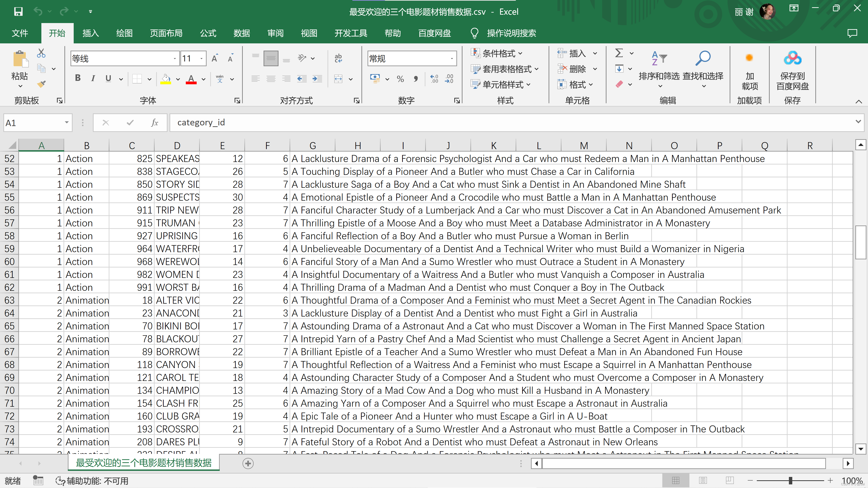Click the zoom slider handle
This screenshot has height=488, width=868.
click(790, 481)
